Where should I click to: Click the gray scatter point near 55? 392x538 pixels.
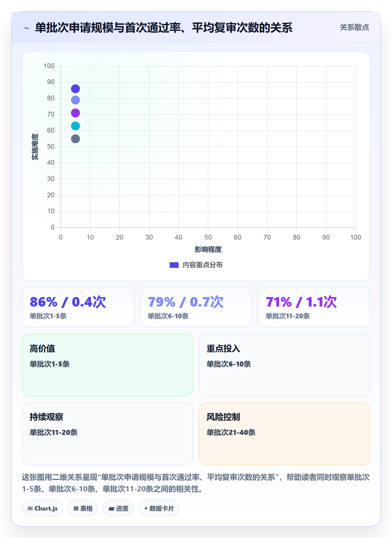[x=75, y=139]
